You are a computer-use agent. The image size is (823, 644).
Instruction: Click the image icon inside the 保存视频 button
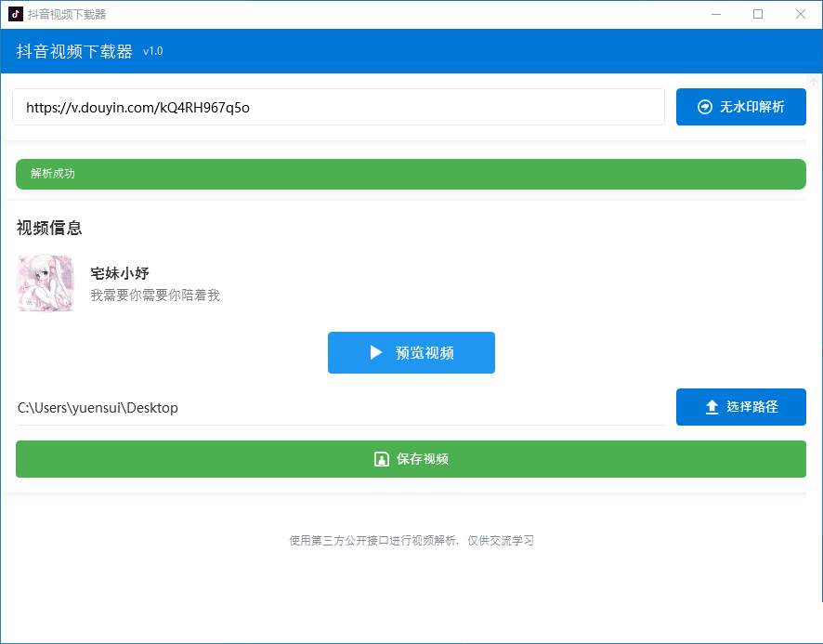click(381, 459)
